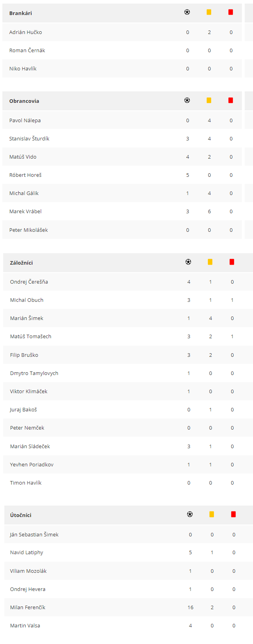Viewport: 253px width, 644px height.
Task: Click the red card icon in Útočníci header
Action: [233, 514]
